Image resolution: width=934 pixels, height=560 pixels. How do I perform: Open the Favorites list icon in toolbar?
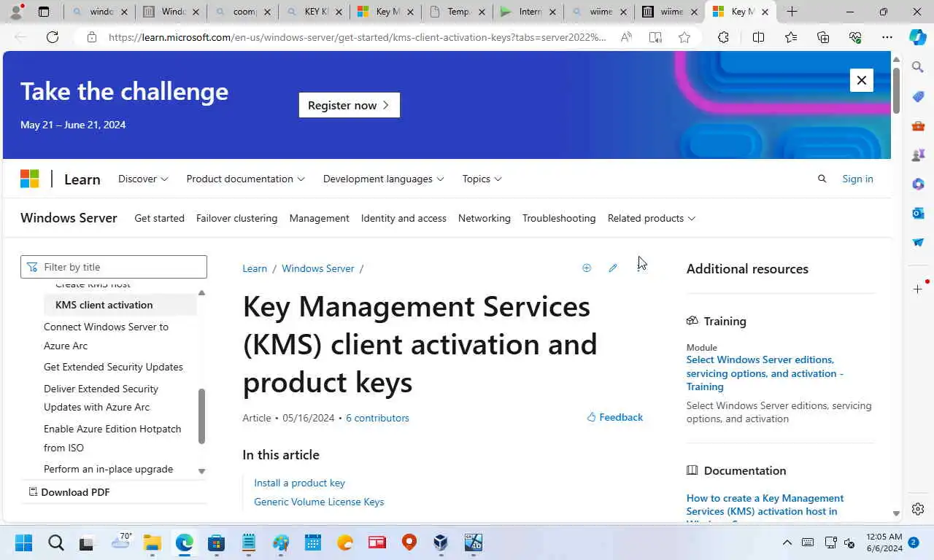tap(791, 37)
